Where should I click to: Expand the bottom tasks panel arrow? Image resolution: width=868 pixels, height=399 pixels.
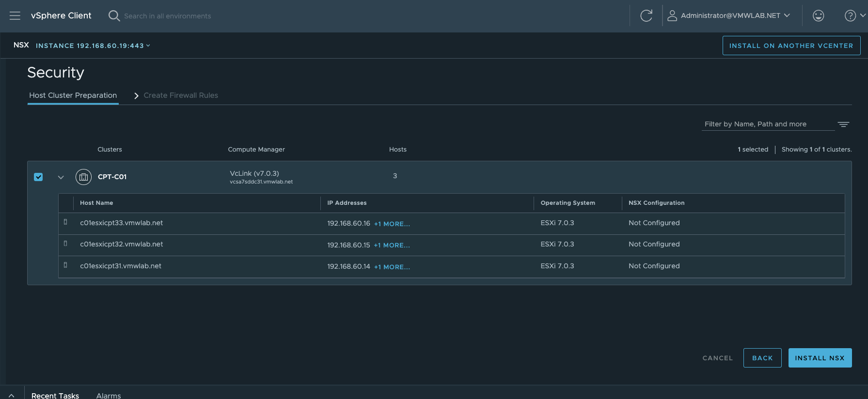tap(11, 396)
